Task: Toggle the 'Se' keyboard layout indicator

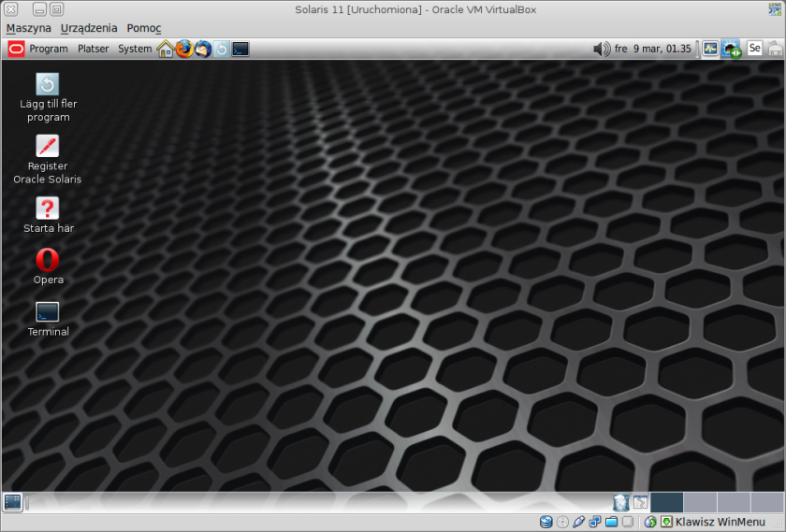Action: [754, 49]
